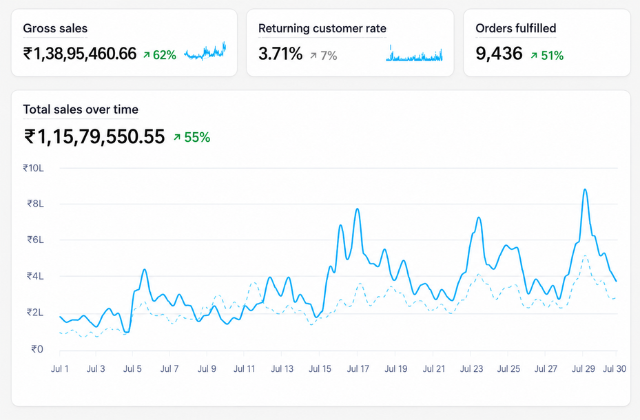Click the Jul 23 date label

point(471,369)
